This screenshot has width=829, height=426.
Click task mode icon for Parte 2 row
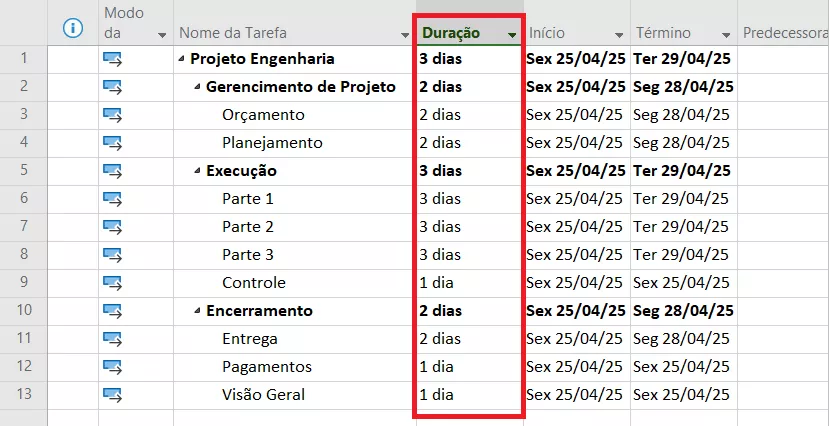(112, 227)
